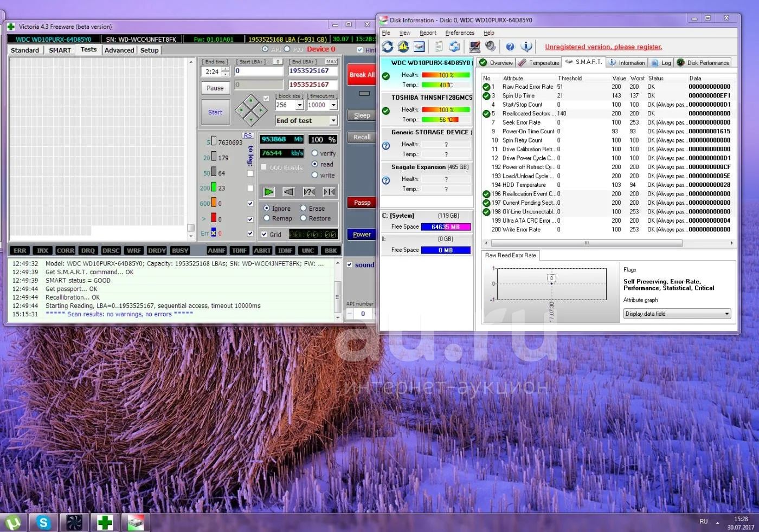The image size is (759, 532).
Task: Click the green forward play scan button
Action: 269,191
